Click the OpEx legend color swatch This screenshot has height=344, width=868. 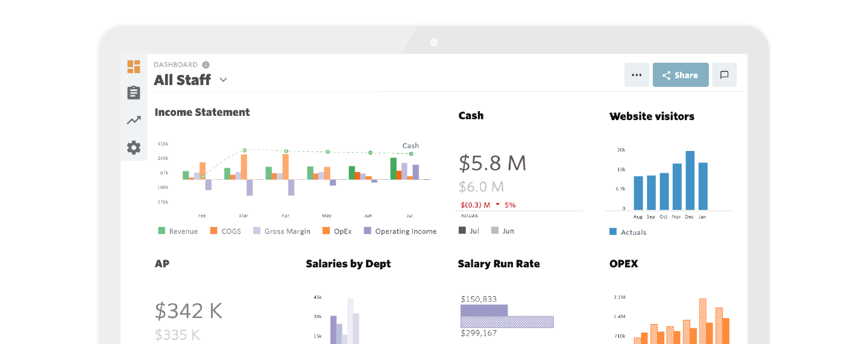[x=326, y=231]
